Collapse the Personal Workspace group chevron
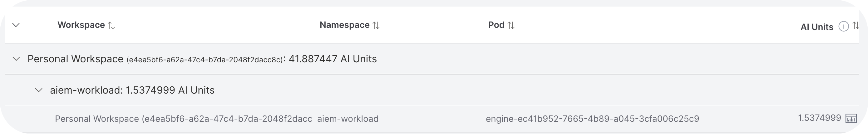Image resolution: width=868 pixels, height=134 pixels. pos(16,59)
